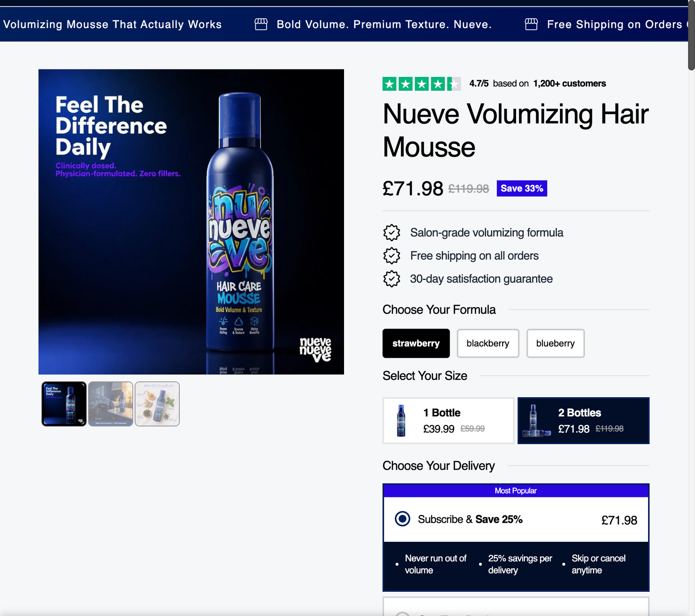
Task: Click the main product image of the mousse
Action: click(191, 222)
